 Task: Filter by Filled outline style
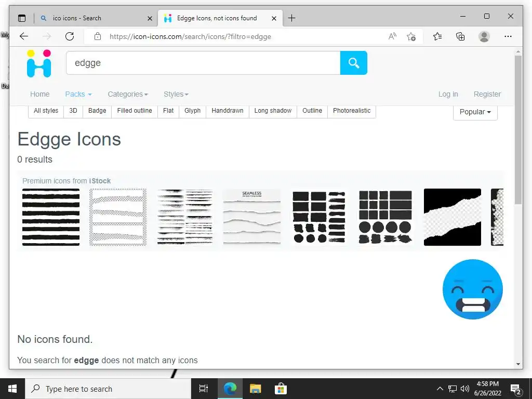pos(135,111)
